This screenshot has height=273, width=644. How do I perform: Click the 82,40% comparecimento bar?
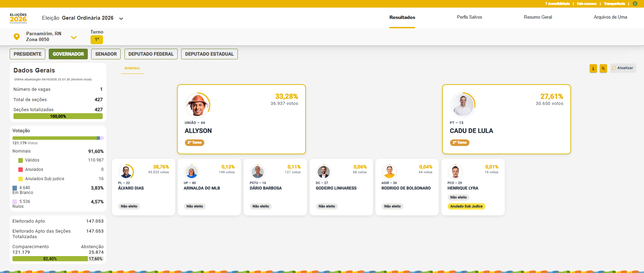tap(50, 259)
